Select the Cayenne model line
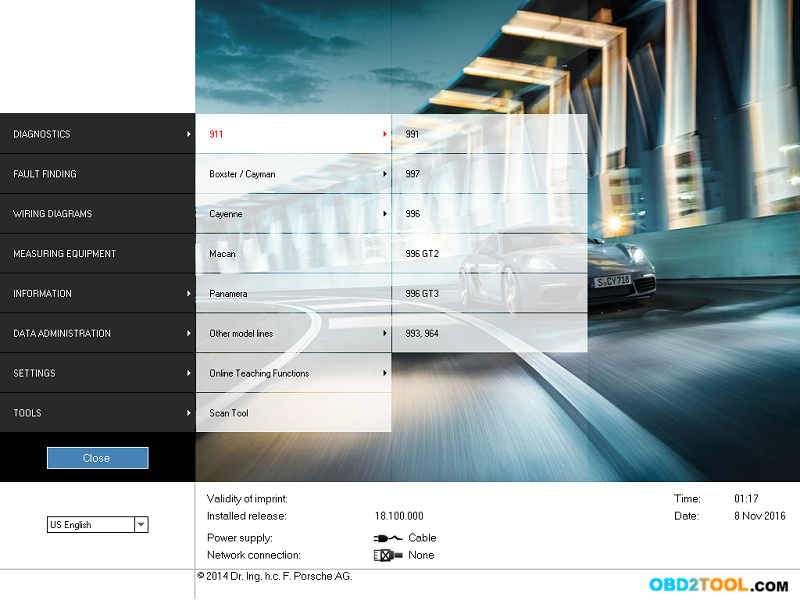The height and width of the screenshot is (600, 800). pos(293,213)
